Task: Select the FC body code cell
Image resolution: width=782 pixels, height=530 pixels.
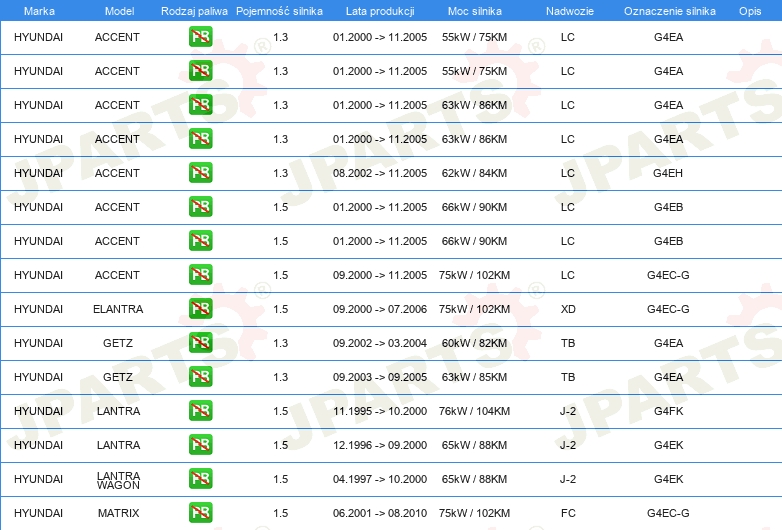Action: click(x=568, y=513)
